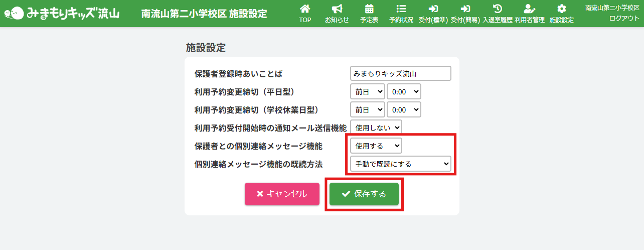Open 受付(標準) sign-in icon
The width and height of the screenshot is (644, 250).
point(433,9)
